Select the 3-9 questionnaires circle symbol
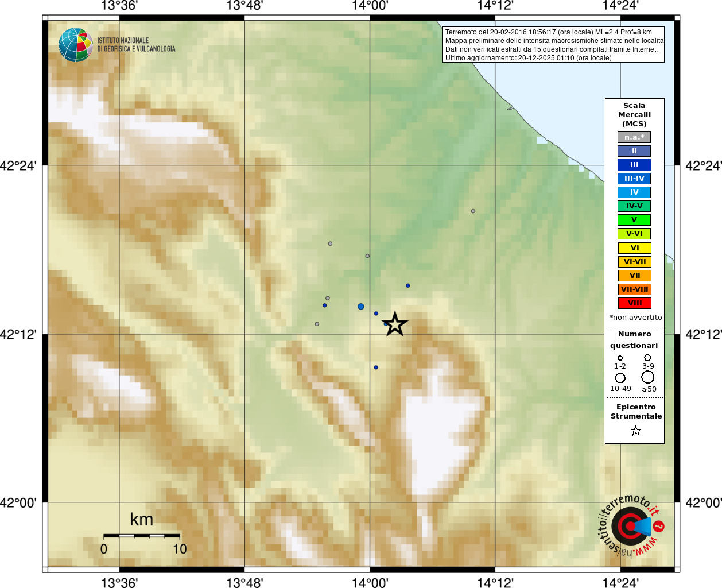The width and height of the screenshot is (722, 588). click(647, 358)
